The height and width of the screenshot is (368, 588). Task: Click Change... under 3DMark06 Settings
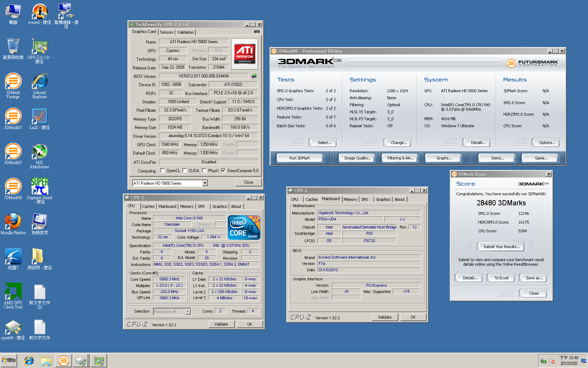coord(399,143)
